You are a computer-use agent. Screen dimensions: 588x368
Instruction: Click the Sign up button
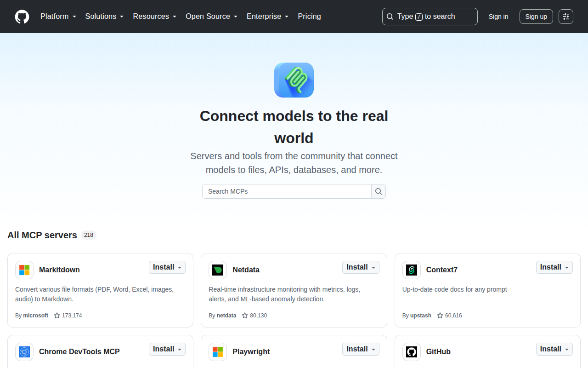point(536,17)
